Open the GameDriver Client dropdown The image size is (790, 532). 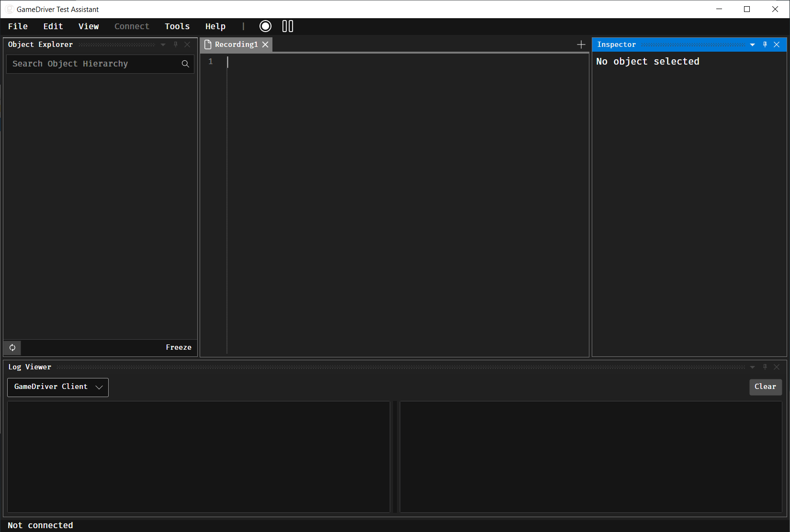click(58, 387)
